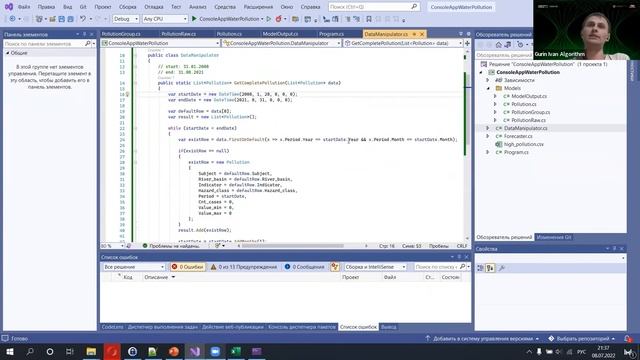640x360 pixels.
Task: Switch to the Вывод output tab
Action: coord(388,327)
